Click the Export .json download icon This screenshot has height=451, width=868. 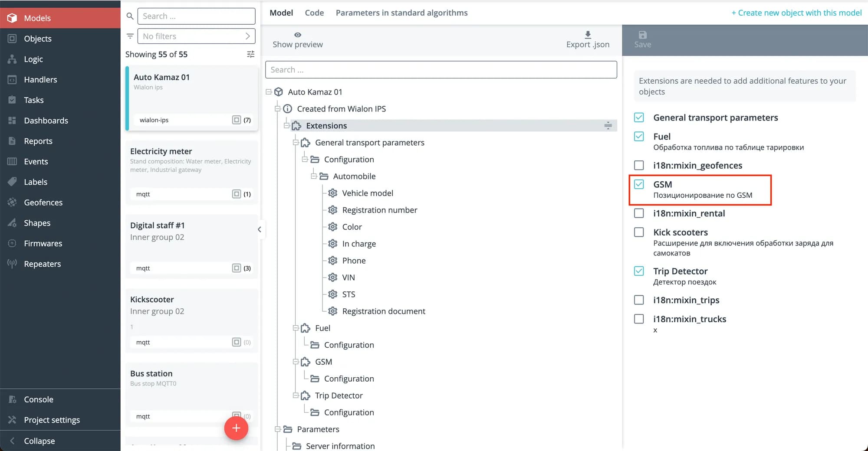click(588, 35)
